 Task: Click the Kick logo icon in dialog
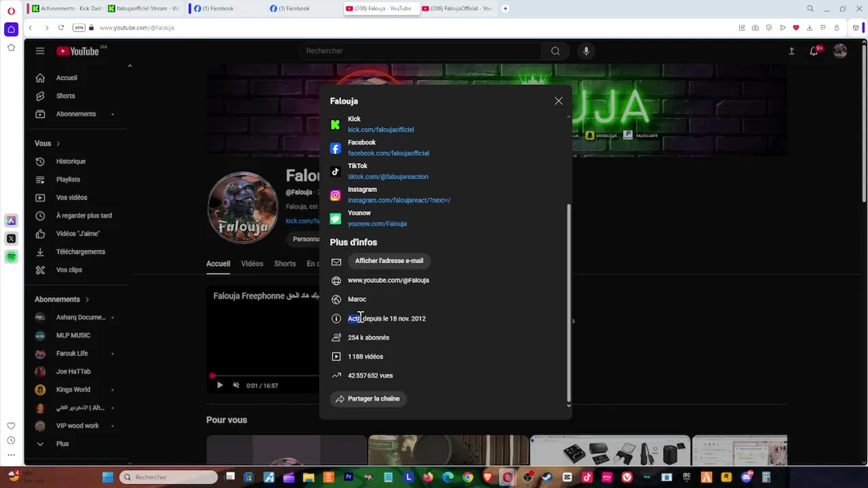pyautogui.click(x=335, y=125)
